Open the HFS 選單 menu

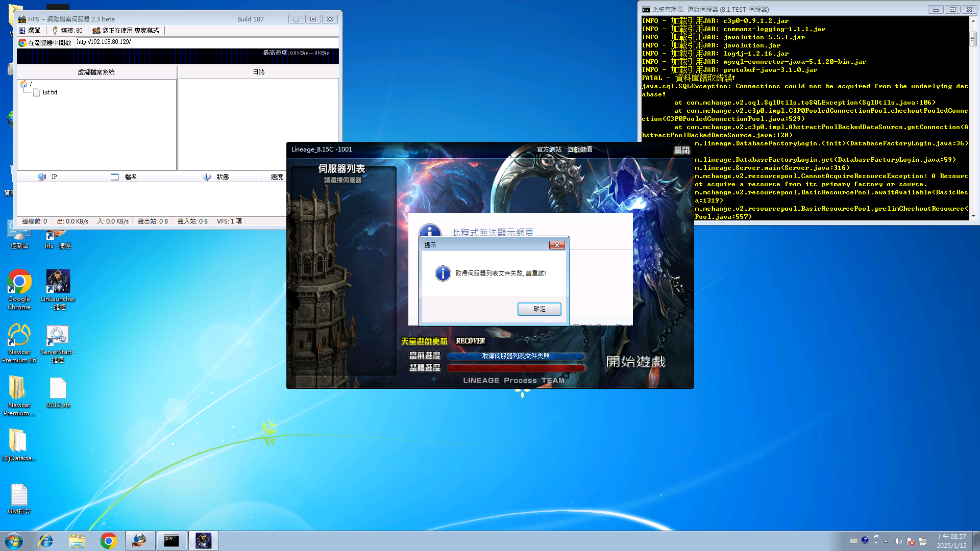(x=30, y=31)
